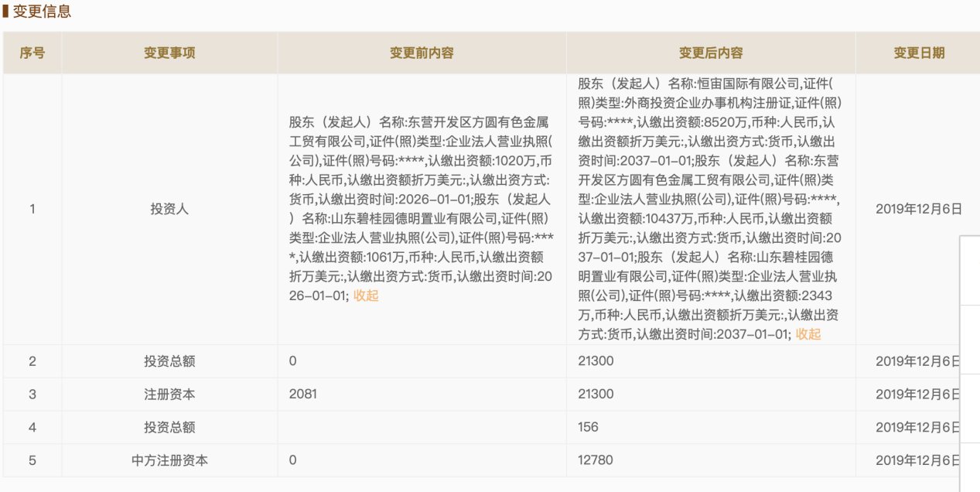
Task: Click the 0 value in 中方注册资本 row
Action: [x=292, y=460]
